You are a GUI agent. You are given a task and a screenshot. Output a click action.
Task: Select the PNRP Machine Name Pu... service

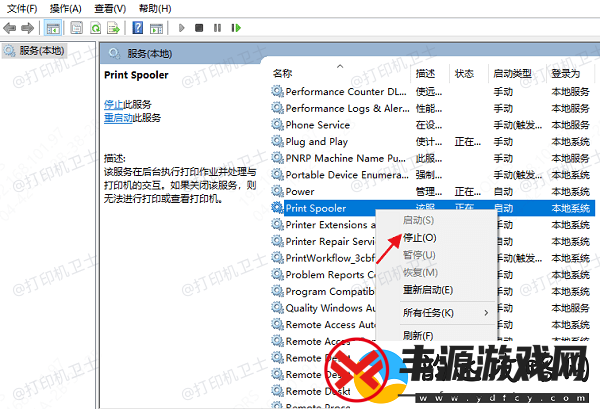point(432,158)
